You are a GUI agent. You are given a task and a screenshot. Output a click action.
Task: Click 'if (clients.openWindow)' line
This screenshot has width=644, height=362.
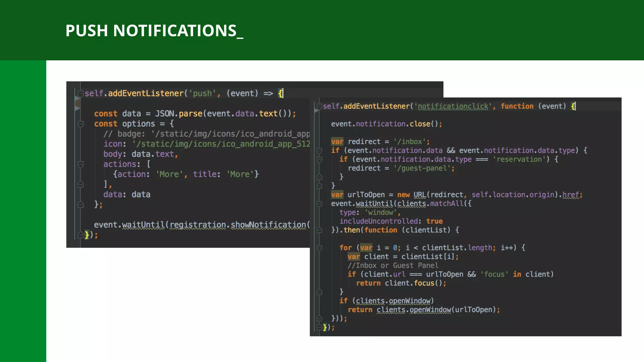pyautogui.click(x=386, y=301)
